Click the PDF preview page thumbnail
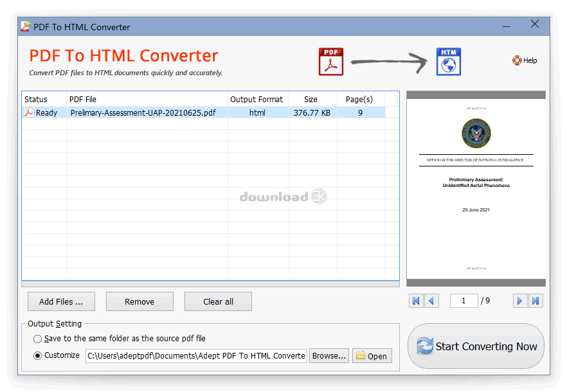Image resolution: width=567 pixels, height=392 pixels. [x=476, y=189]
